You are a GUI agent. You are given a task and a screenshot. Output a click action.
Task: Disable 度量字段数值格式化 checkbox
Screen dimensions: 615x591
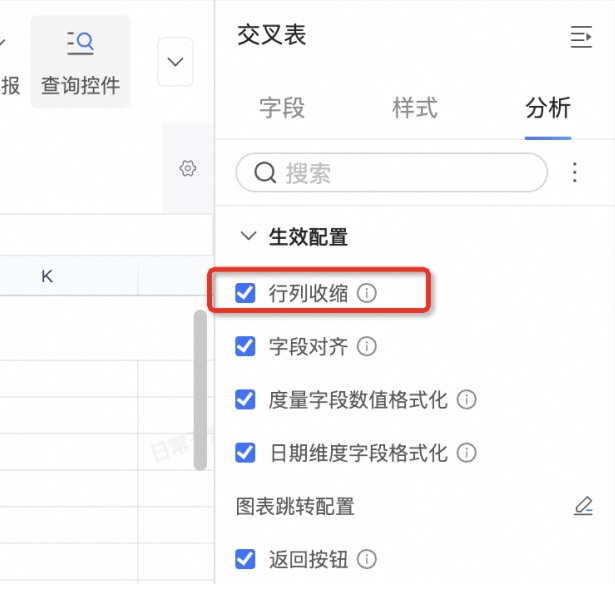pyautogui.click(x=245, y=400)
